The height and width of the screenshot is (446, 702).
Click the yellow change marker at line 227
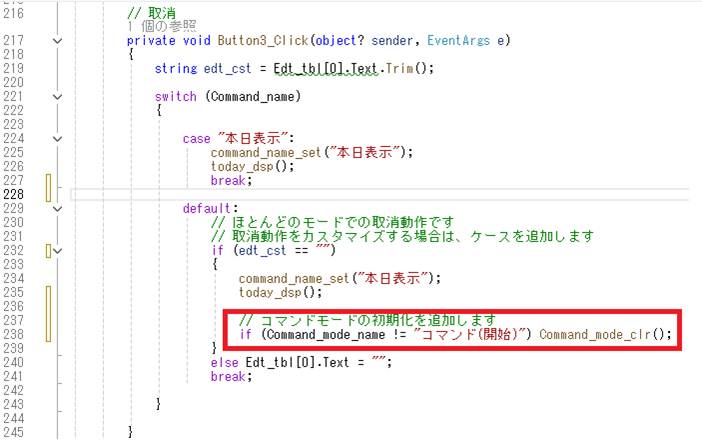pyautogui.click(x=46, y=186)
